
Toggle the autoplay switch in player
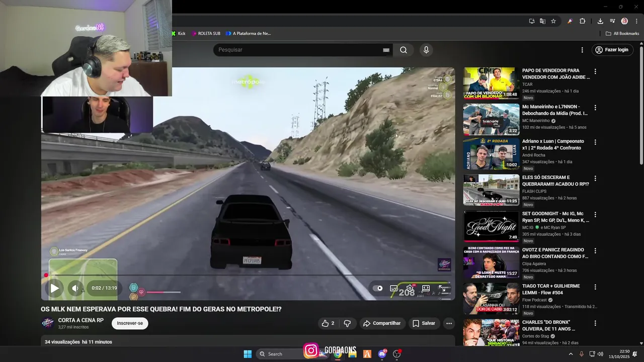[x=378, y=288]
